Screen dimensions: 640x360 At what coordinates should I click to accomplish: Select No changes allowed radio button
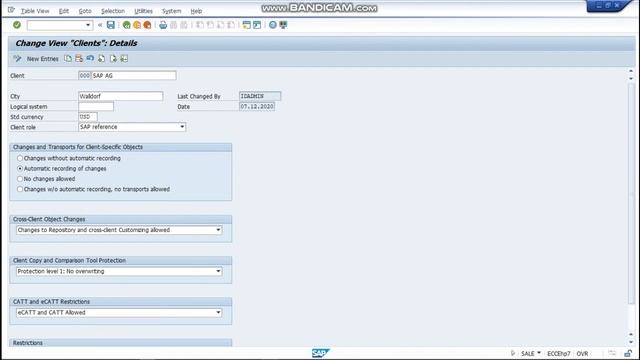(x=20, y=179)
